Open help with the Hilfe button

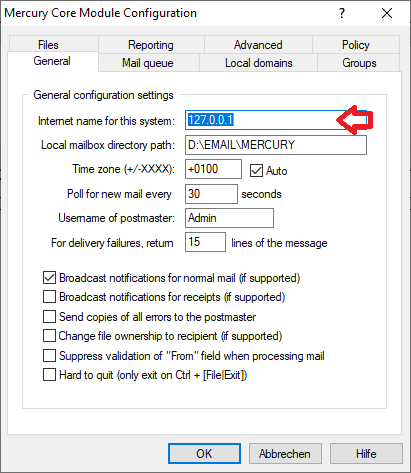point(366,453)
